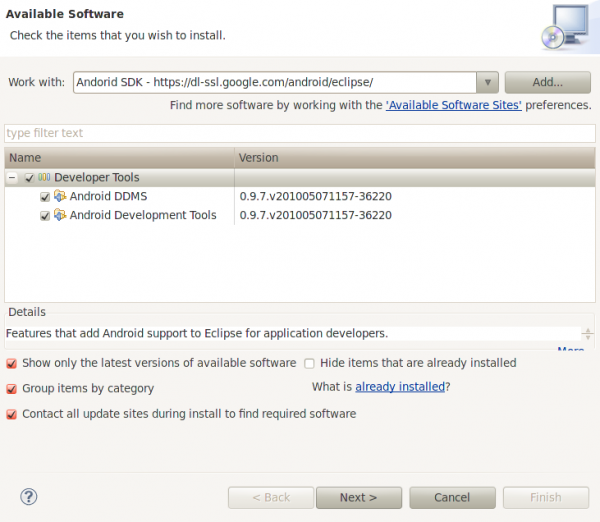
Task: Uncheck the Android Development Tools checkbox
Action: [x=45, y=215]
